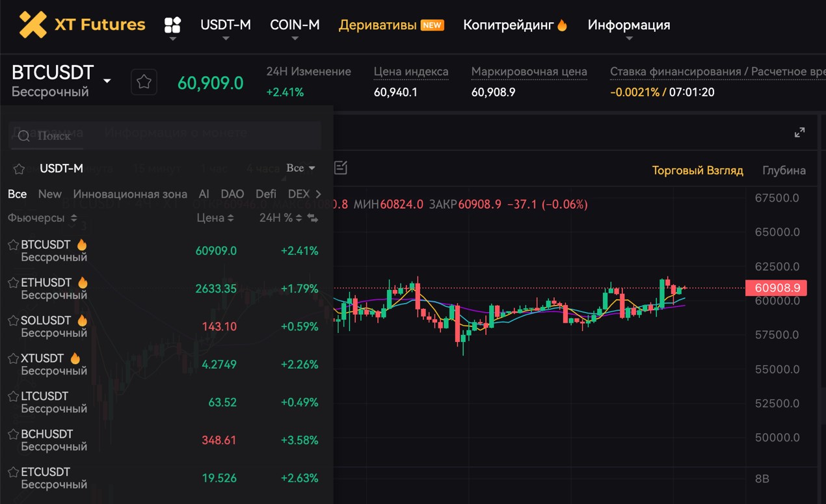Click the header price 60,909.0
The height and width of the screenshot is (504, 826).
(211, 83)
